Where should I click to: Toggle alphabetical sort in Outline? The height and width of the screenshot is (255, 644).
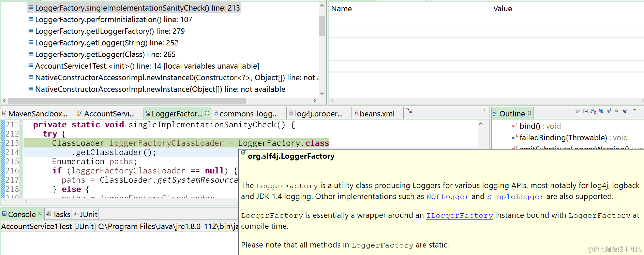point(594,111)
